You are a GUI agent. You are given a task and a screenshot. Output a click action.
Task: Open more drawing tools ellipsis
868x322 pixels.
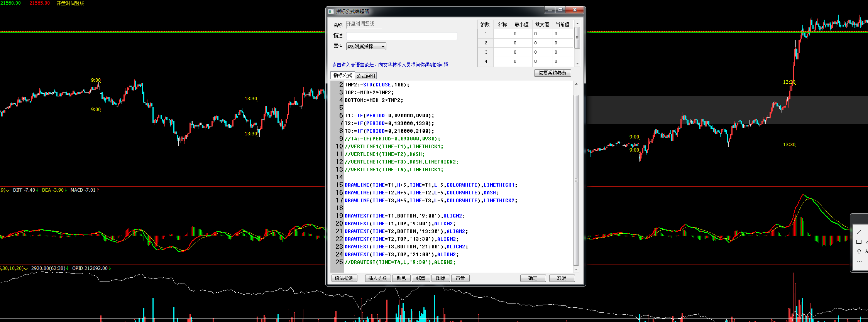pos(859,262)
